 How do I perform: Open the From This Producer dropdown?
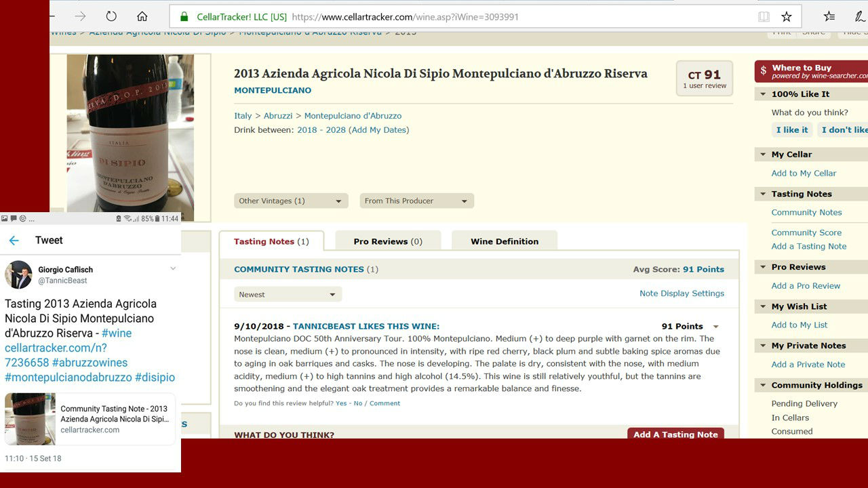[416, 201]
